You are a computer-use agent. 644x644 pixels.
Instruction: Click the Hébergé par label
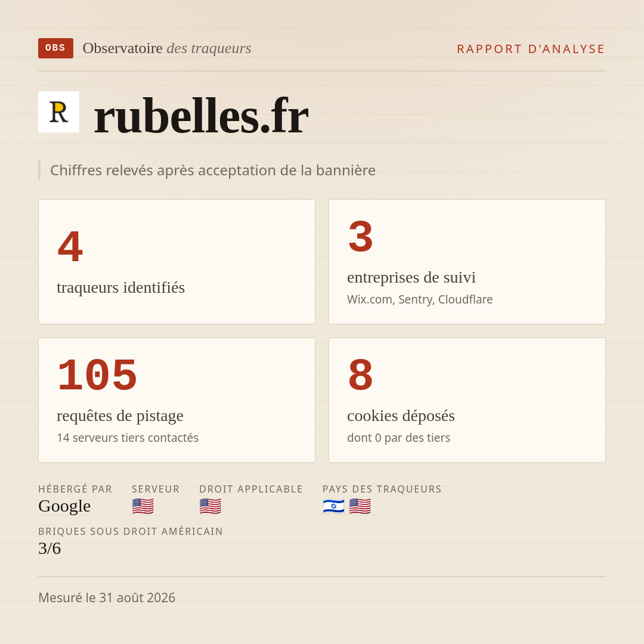(x=75, y=489)
